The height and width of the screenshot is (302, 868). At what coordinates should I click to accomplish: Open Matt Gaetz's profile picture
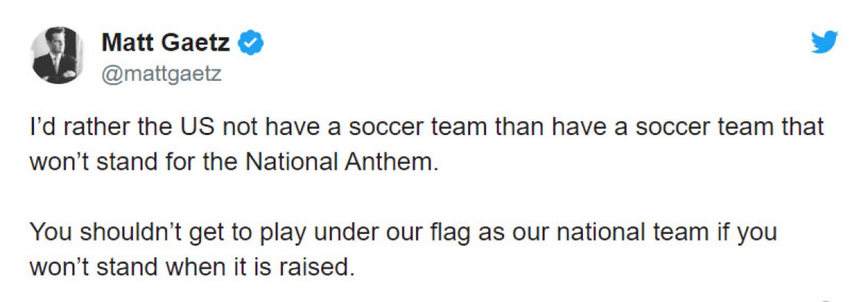[x=58, y=57]
